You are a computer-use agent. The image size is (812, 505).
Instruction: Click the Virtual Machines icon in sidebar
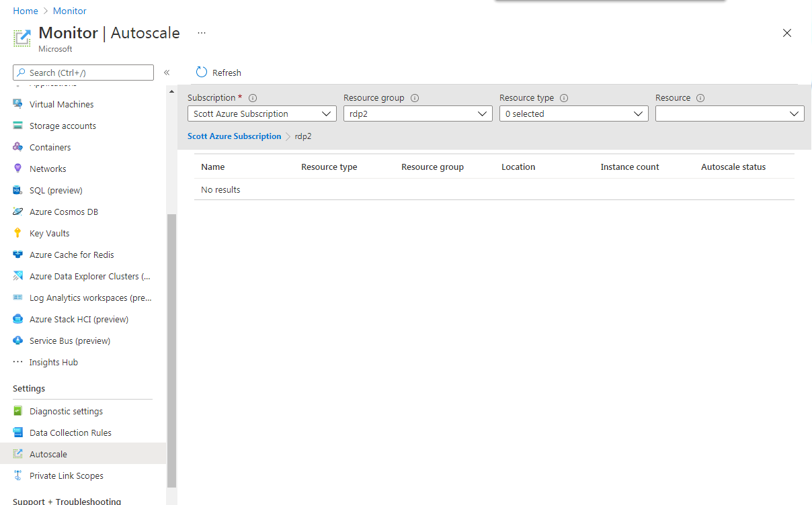coord(18,104)
